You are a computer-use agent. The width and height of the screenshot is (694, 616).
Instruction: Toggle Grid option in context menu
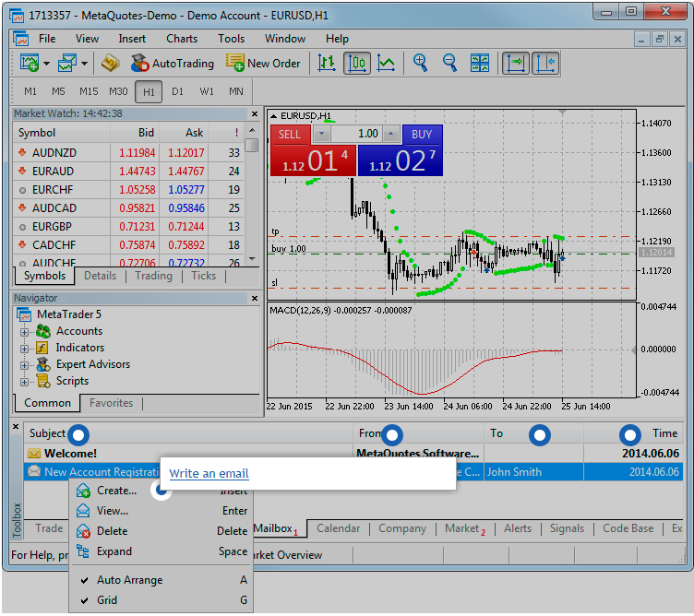pos(162,600)
